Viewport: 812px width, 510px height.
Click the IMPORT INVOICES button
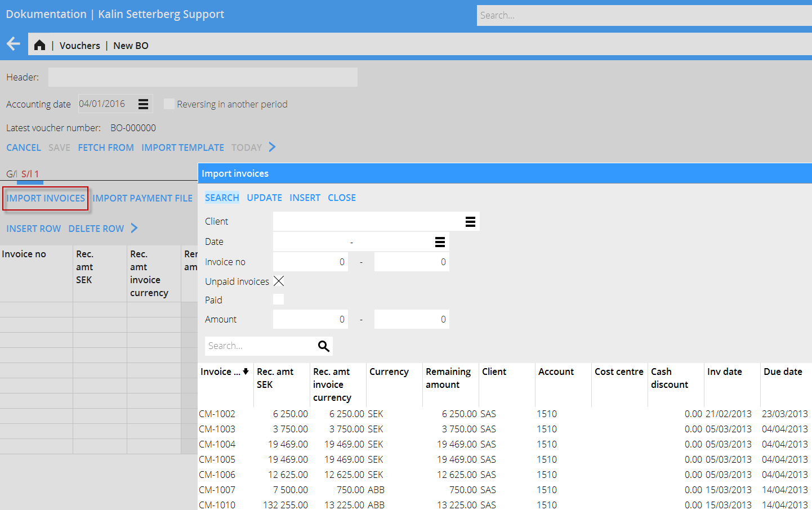[x=46, y=198]
